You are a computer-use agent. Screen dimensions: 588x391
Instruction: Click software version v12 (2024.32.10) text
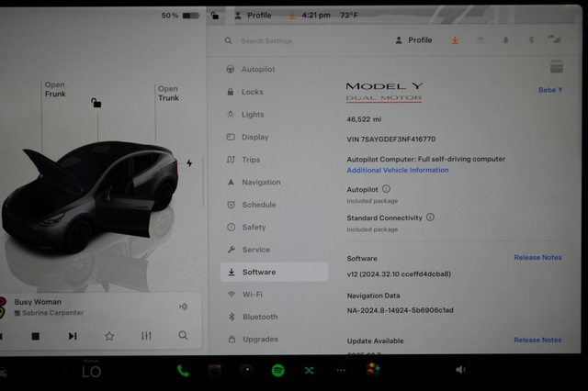[399, 274]
